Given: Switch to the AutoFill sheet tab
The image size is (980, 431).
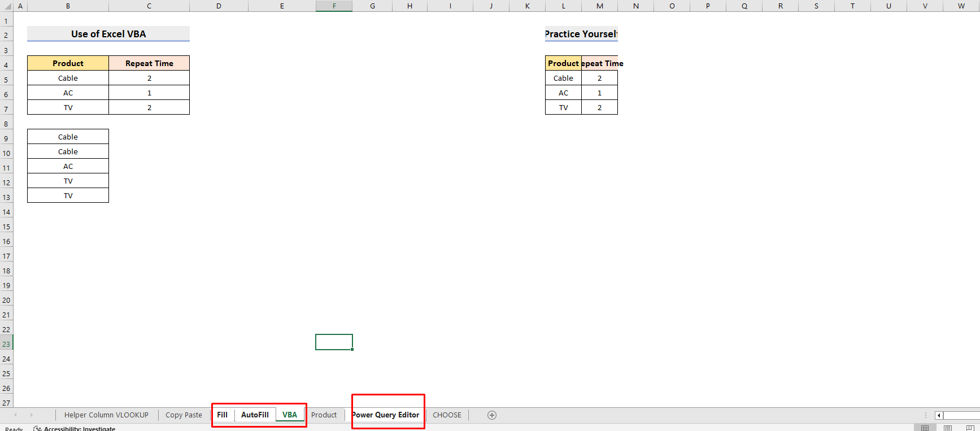Looking at the screenshot, I should click(255, 415).
